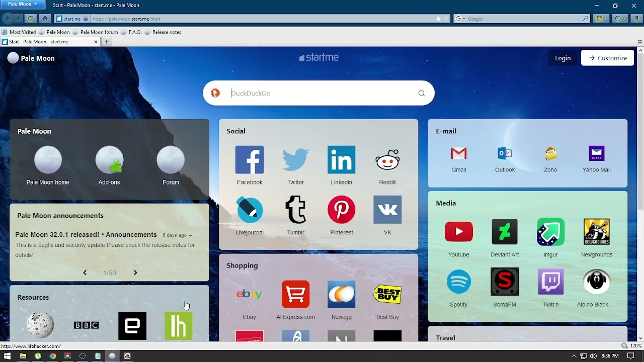Show previous Pale Moon announcement
Viewport: 644px width, 362px height.
point(85,273)
